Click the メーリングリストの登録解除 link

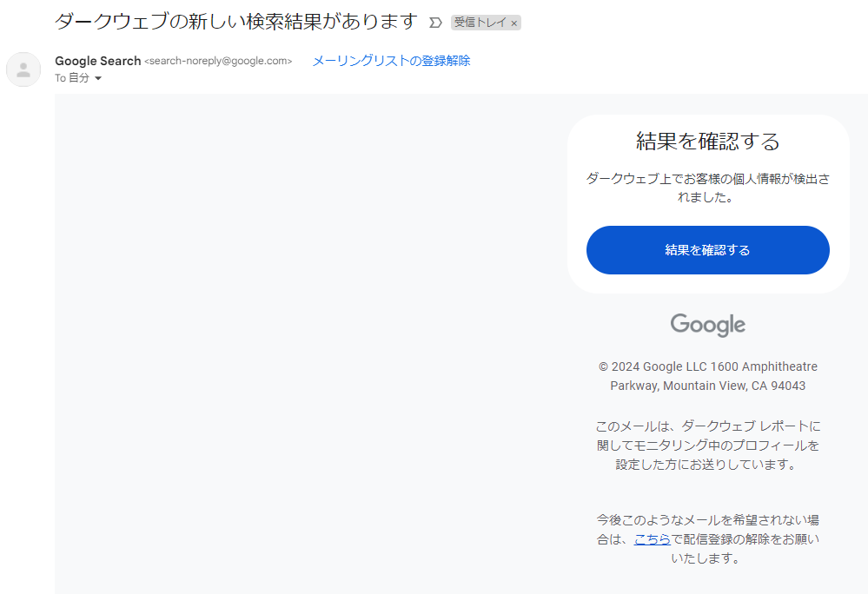[x=391, y=61]
